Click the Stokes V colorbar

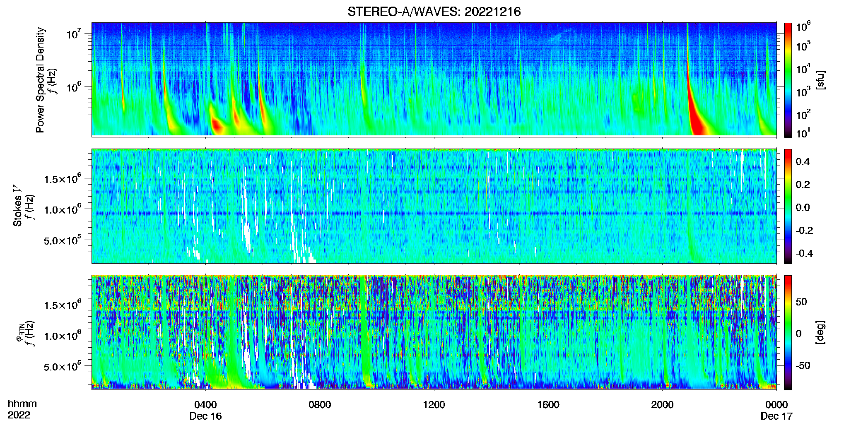tap(788, 206)
